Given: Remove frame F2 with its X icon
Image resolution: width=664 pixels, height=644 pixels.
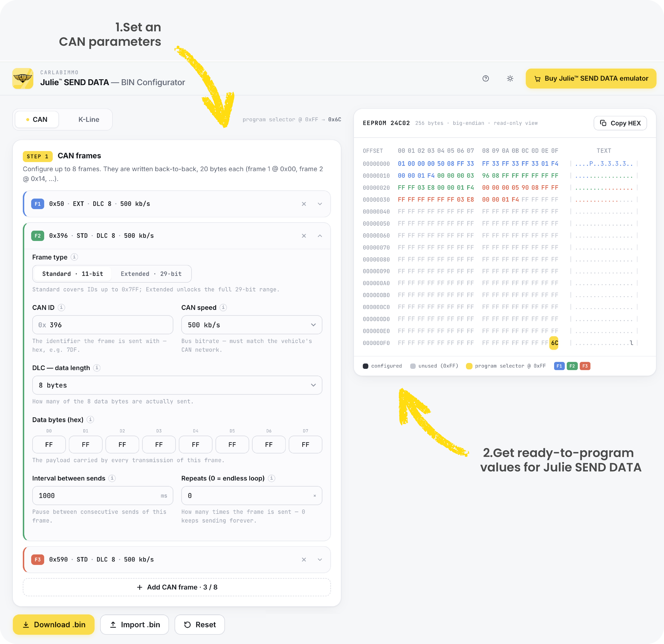Looking at the screenshot, I should [304, 236].
